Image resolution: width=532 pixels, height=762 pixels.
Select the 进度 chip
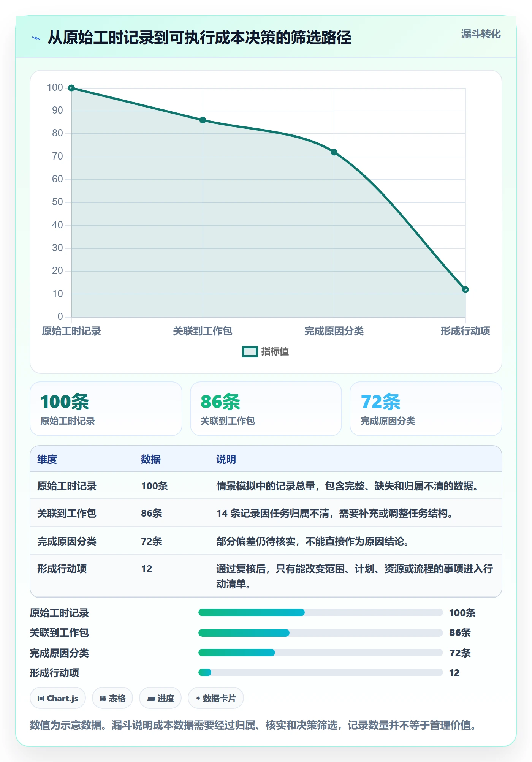click(x=160, y=698)
